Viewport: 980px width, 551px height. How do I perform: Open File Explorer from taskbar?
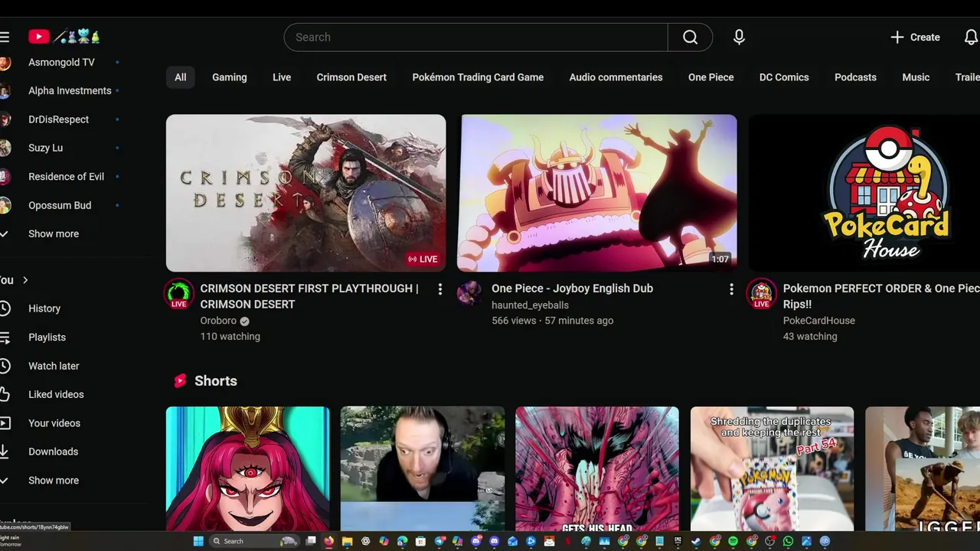point(348,541)
